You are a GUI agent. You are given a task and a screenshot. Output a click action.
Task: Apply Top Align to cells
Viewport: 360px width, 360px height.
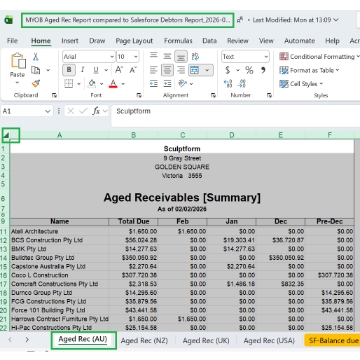tap(154, 56)
